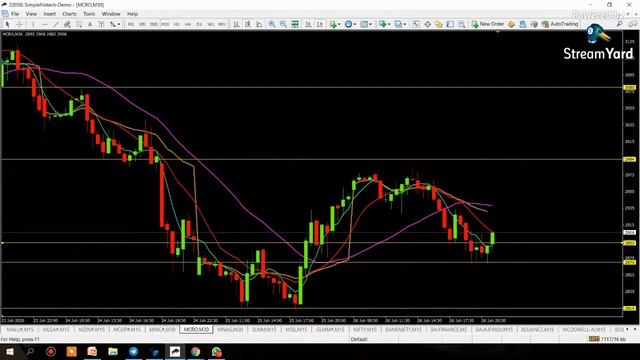This screenshot has width=640, height=360.
Task: Switch chart to line chart style
Action: point(259,24)
